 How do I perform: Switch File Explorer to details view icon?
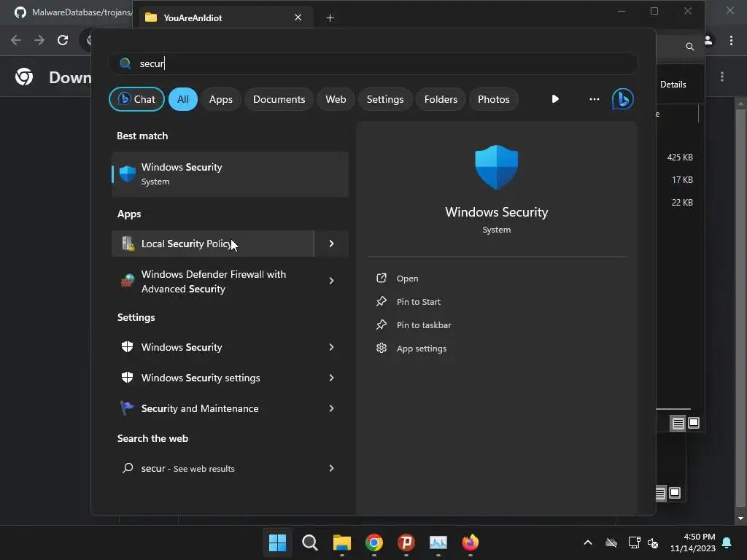(x=678, y=423)
